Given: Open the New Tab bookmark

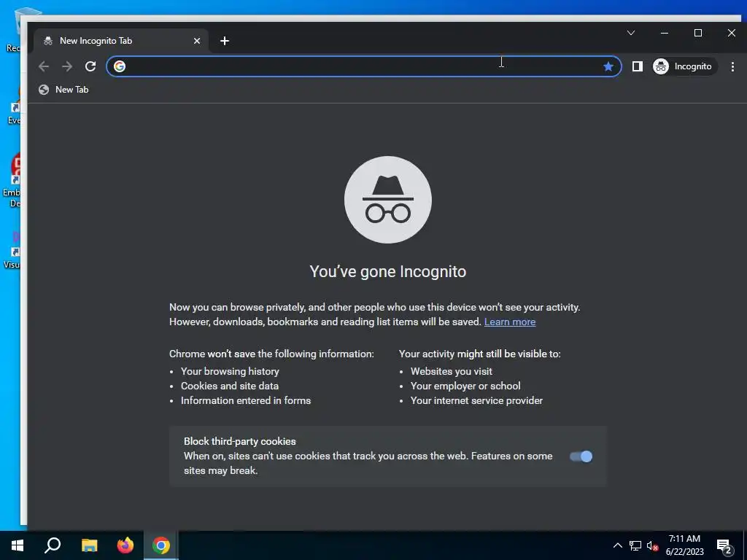Looking at the screenshot, I should [64, 90].
